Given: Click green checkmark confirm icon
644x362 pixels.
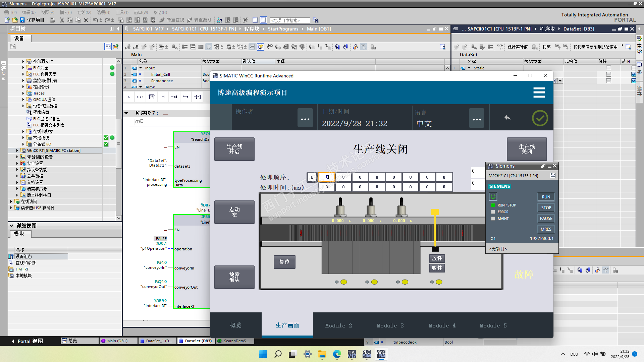Looking at the screenshot, I should coord(540,118).
